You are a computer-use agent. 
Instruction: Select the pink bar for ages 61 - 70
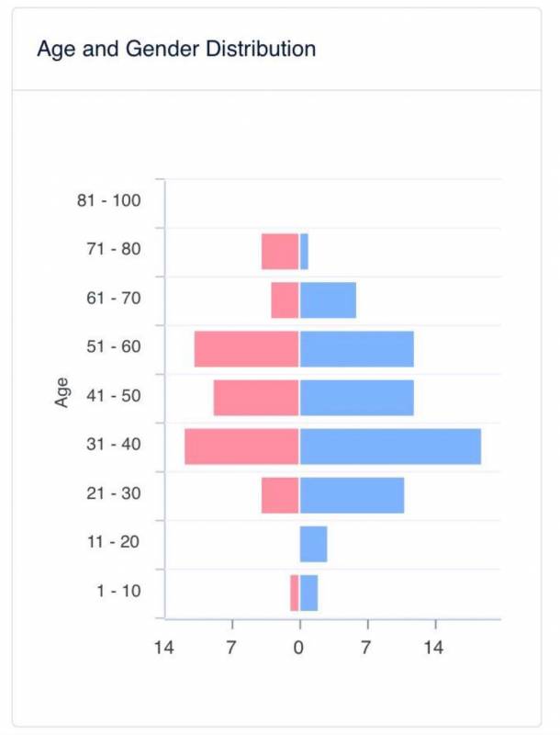tap(285, 300)
